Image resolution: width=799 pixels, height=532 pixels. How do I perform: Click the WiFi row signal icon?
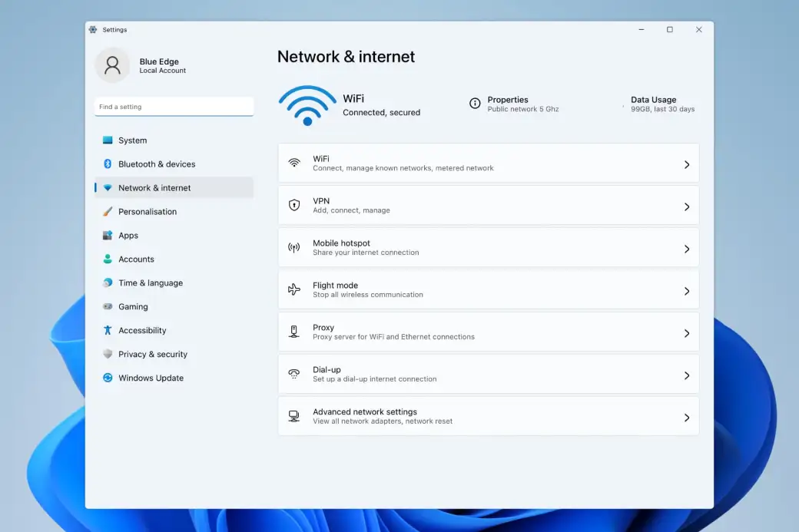294,163
